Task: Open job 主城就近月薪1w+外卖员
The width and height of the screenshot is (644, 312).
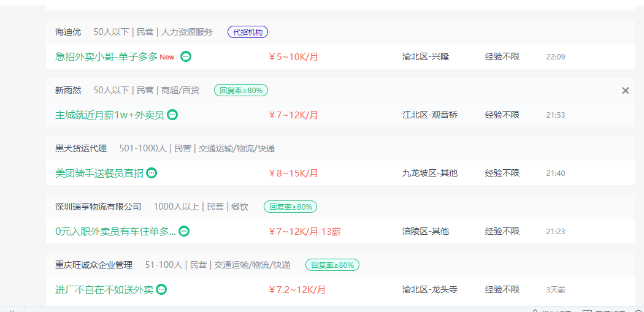Action: pyautogui.click(x=110, y=115)
